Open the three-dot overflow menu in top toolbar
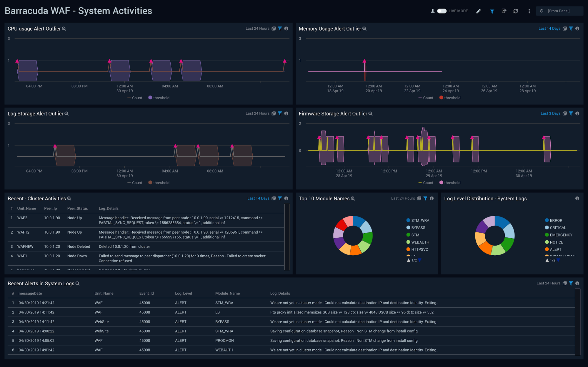Viewport: 588px width, 367px height. (529, 11)
